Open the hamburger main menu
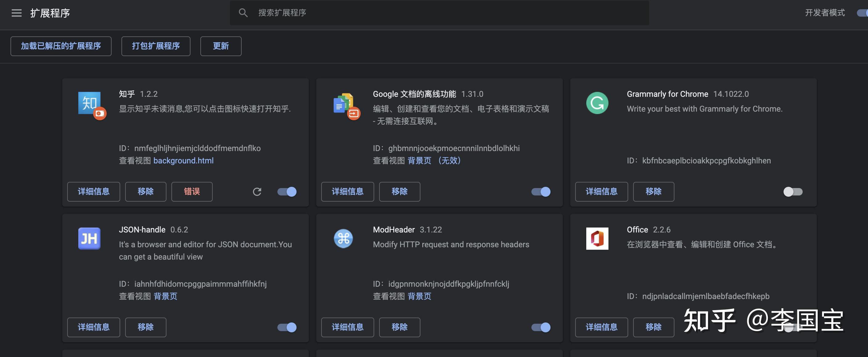868x357 pixels. pyautogui.click(x=16, y=13)
